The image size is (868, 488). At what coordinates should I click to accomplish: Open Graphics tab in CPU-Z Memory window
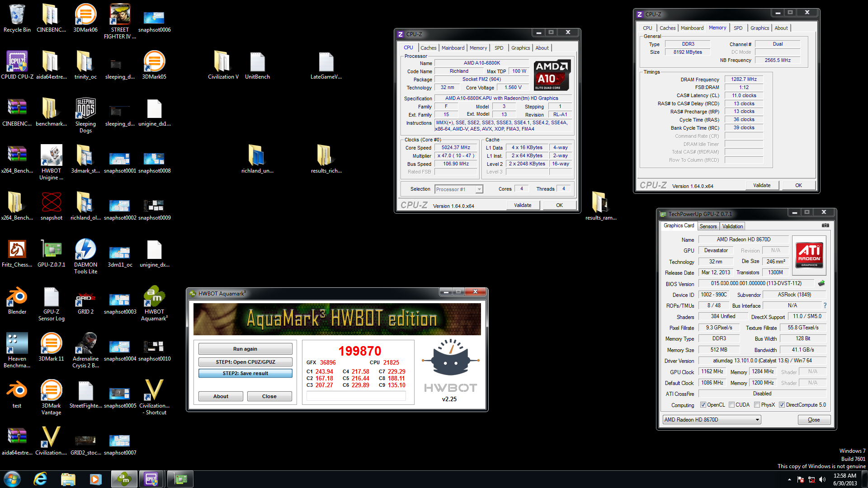759,28
